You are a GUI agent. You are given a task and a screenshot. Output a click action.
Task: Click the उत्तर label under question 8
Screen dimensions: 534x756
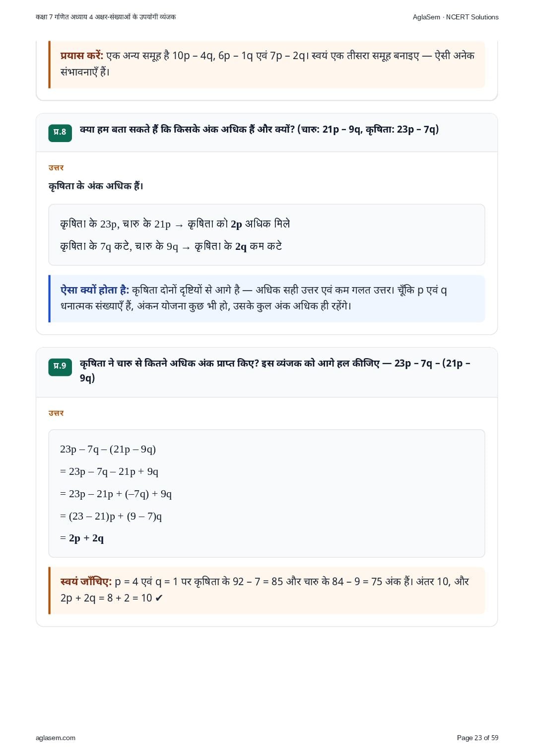(x=56, y=168)
